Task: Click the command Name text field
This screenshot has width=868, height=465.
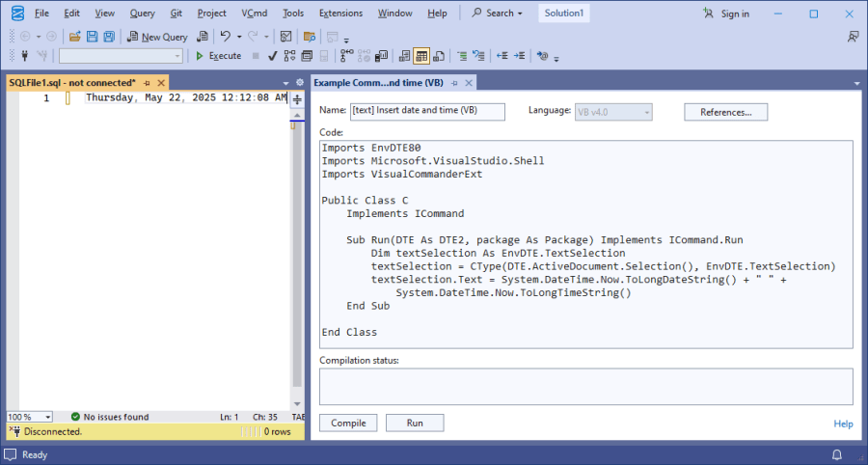Action: pyautogui.click(x=426, y=111)
